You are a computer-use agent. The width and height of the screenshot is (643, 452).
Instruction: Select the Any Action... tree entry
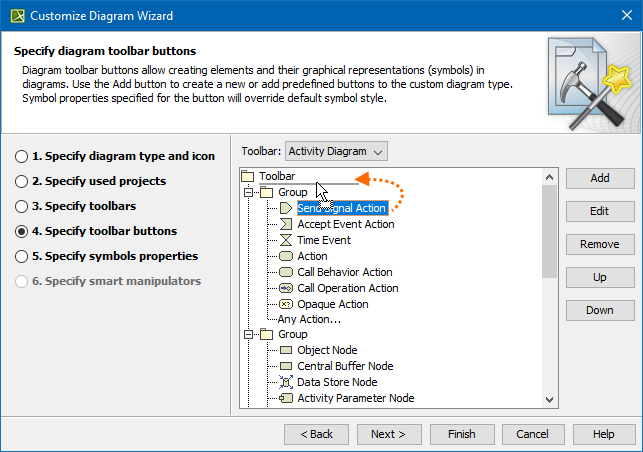[x=309, y=320]
